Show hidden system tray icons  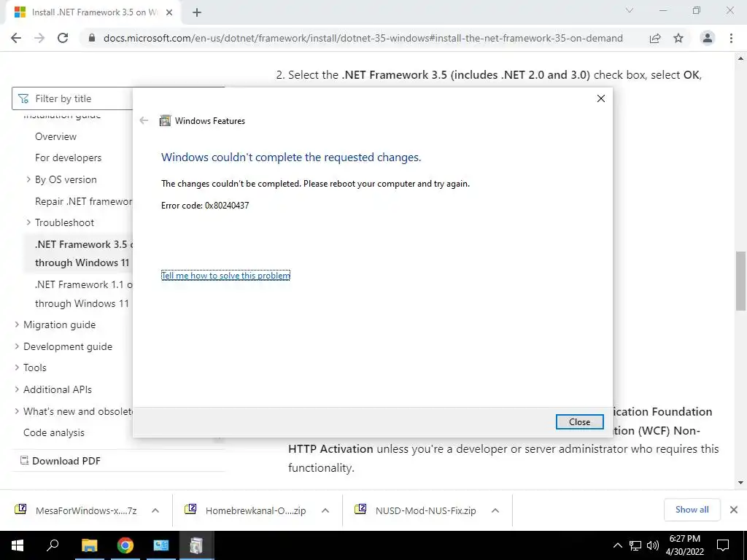[617, 545]
